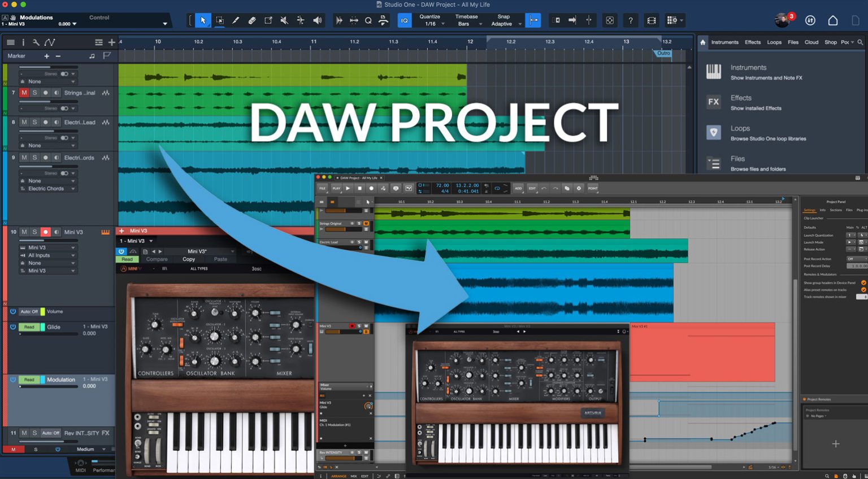Screen dimensions: 868x479
Task: Choose the Eraser tool
Action: pyautogui.click(x=252, y=20)
